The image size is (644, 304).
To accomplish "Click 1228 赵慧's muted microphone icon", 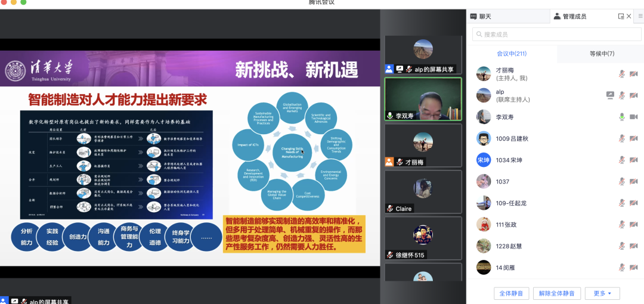I will click(x=622, y=246).
